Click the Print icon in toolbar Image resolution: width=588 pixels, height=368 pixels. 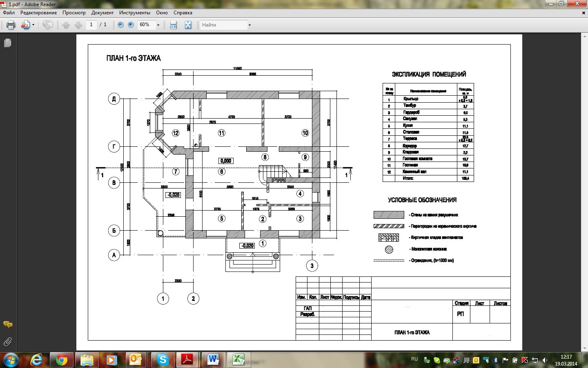(x=11, y=25)
